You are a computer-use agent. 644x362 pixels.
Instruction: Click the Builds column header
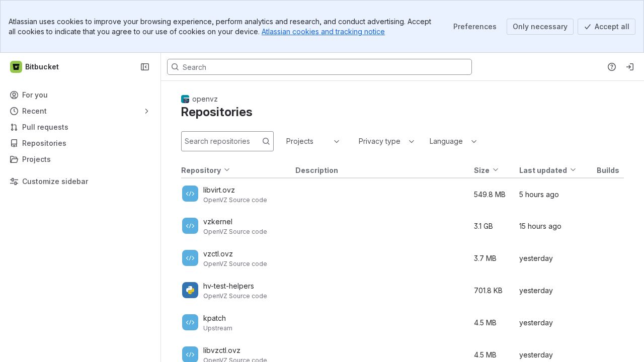(608, 170)
